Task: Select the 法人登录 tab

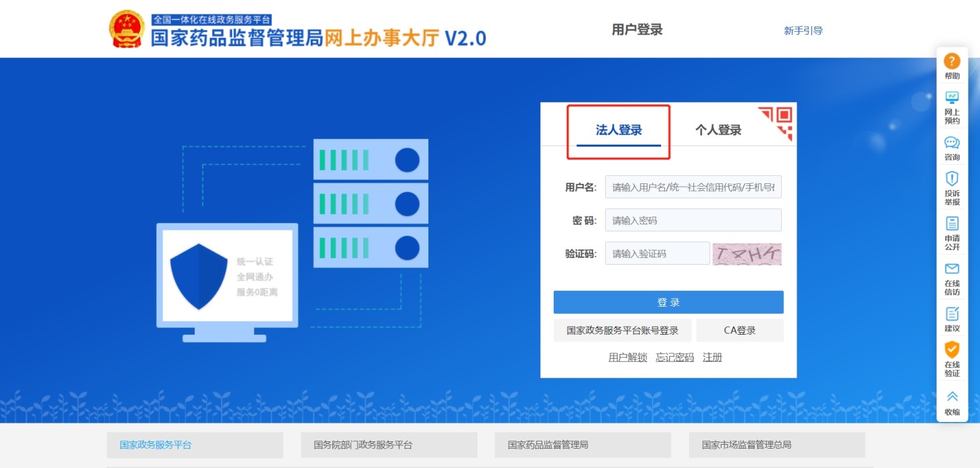Action: tap(617, 130)
